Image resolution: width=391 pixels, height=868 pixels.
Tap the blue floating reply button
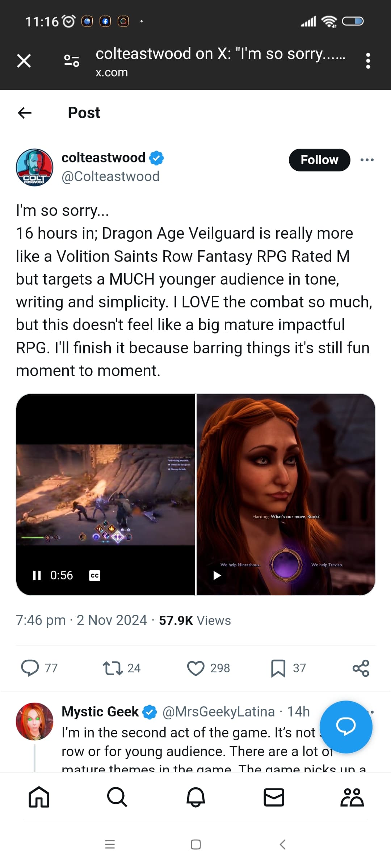pyautogui.click(x=346, y=727)
